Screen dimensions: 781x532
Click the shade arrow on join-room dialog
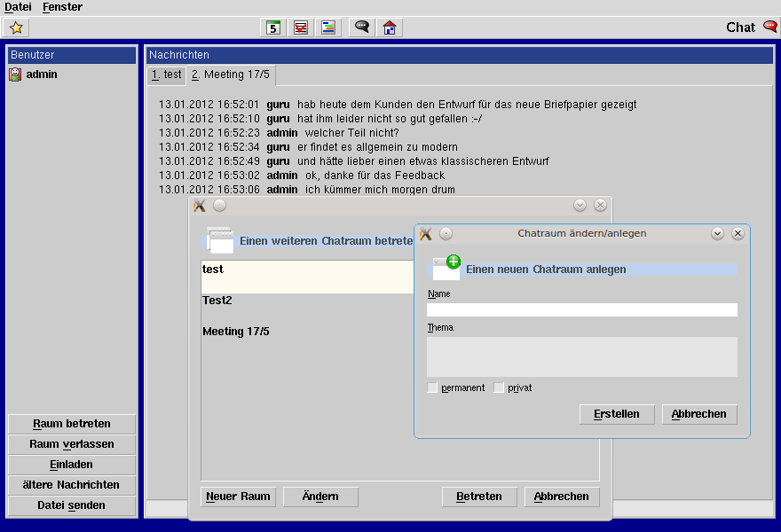click(580, 205)
